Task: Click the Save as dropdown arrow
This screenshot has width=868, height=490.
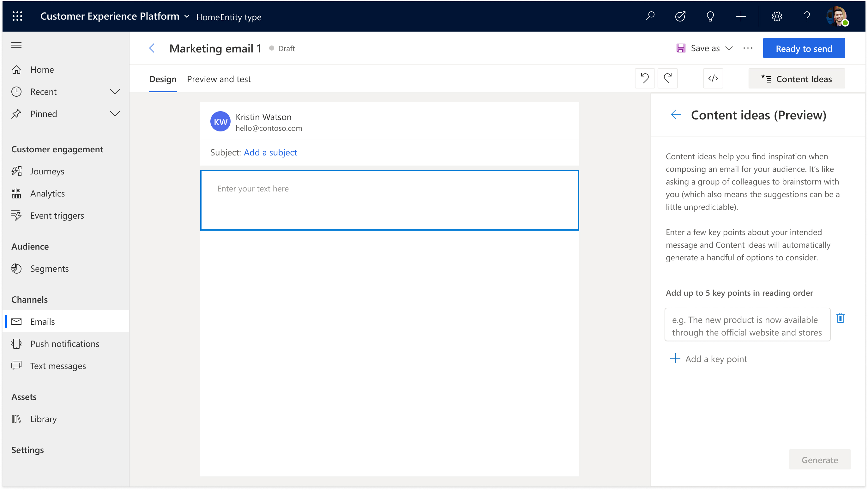Action: (x=728, y=48)
